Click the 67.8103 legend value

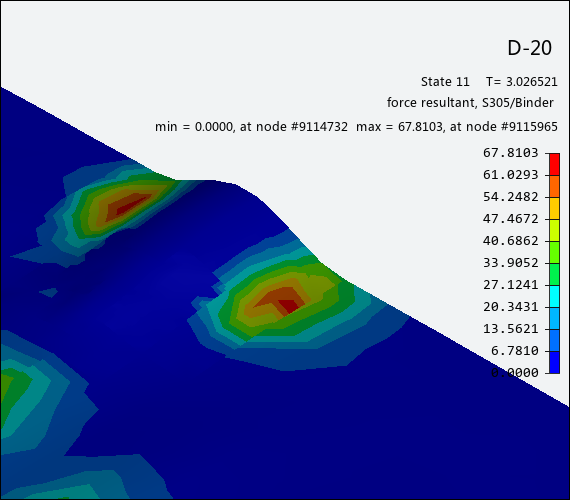(510, 153)
